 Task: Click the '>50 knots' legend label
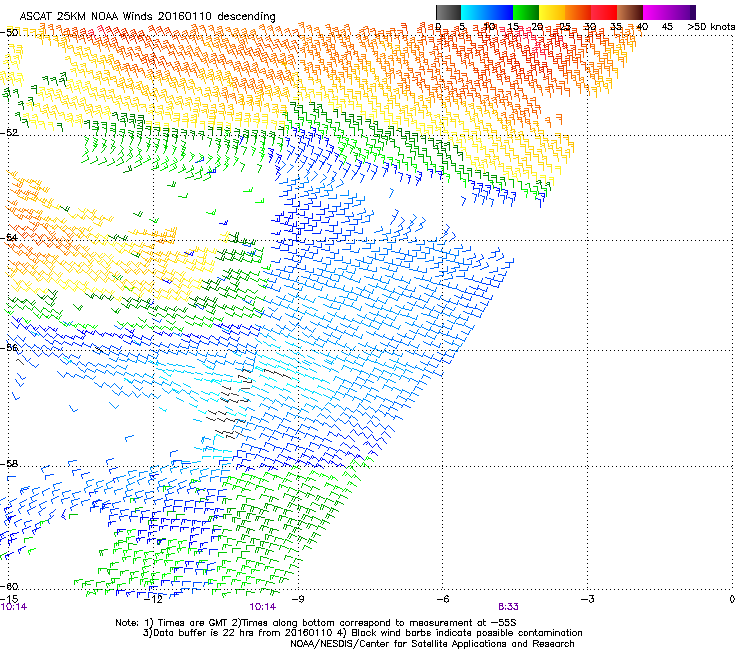click(711, 27)
